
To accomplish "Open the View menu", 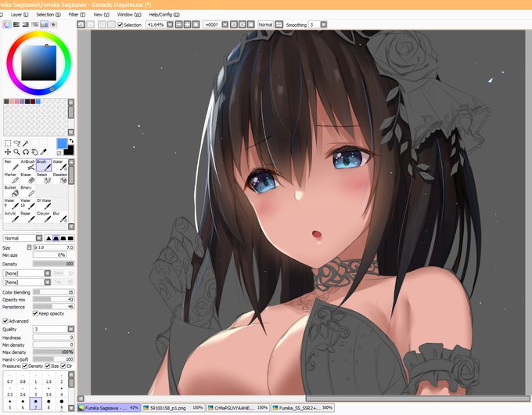I will coord(101,15).
